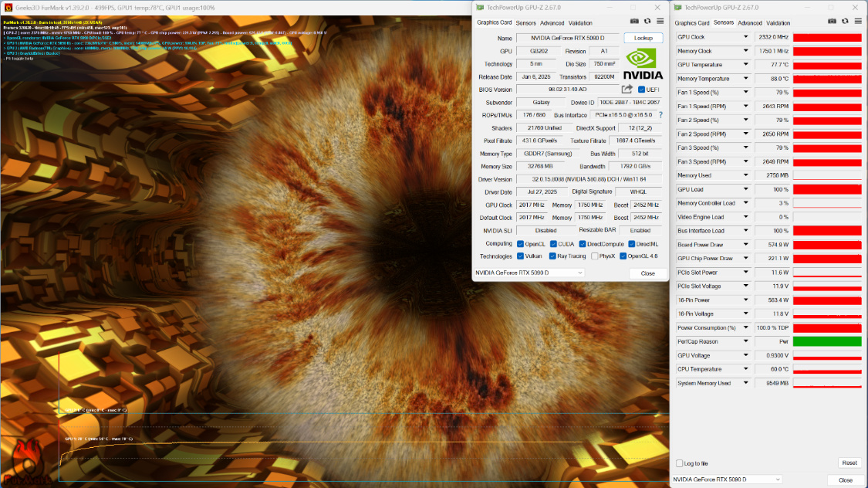Switch to Advanced tab in right GPU-Z window

pyautogui.click(x=749, y=23)
